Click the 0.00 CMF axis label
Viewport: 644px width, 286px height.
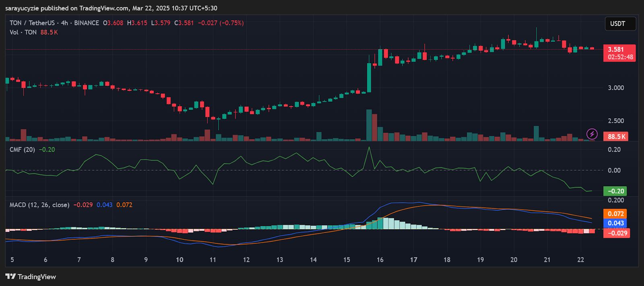[x=614, y=171]
